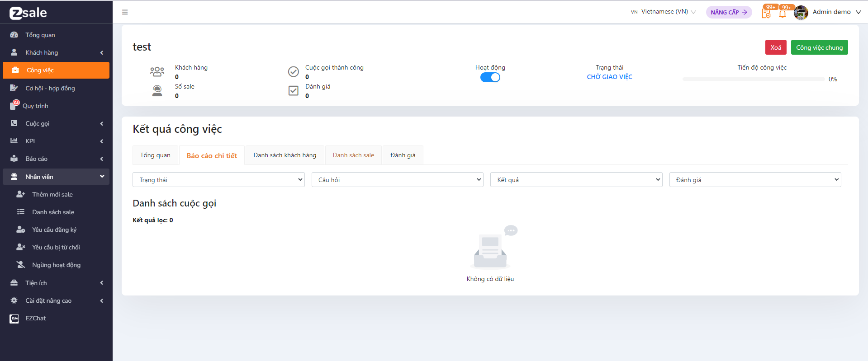Click the checkbox icon beside Đánh giá stat
The height and width of the screenshot is (361, 868).
pyautogui.click(x=294, y=91)
